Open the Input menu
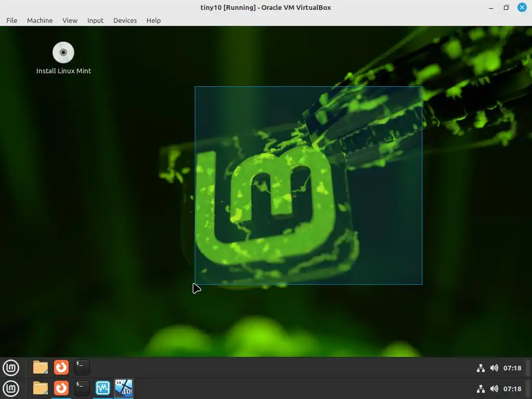Screen dimensions: 532x399 point(96,20)
